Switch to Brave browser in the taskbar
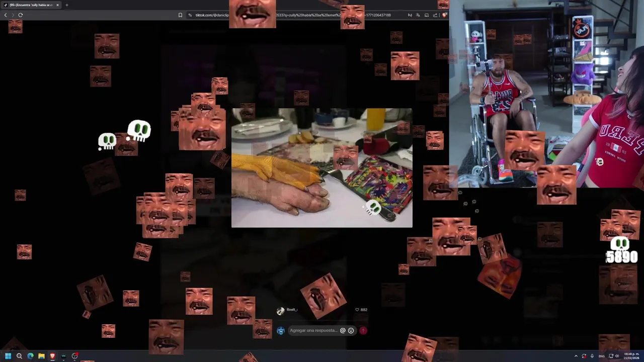This screenshot has width=644, height=362. pos(52,356)
